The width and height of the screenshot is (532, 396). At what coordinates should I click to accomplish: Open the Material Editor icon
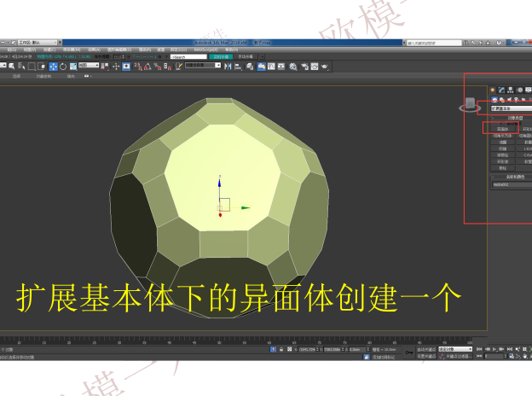click(292, 67)
